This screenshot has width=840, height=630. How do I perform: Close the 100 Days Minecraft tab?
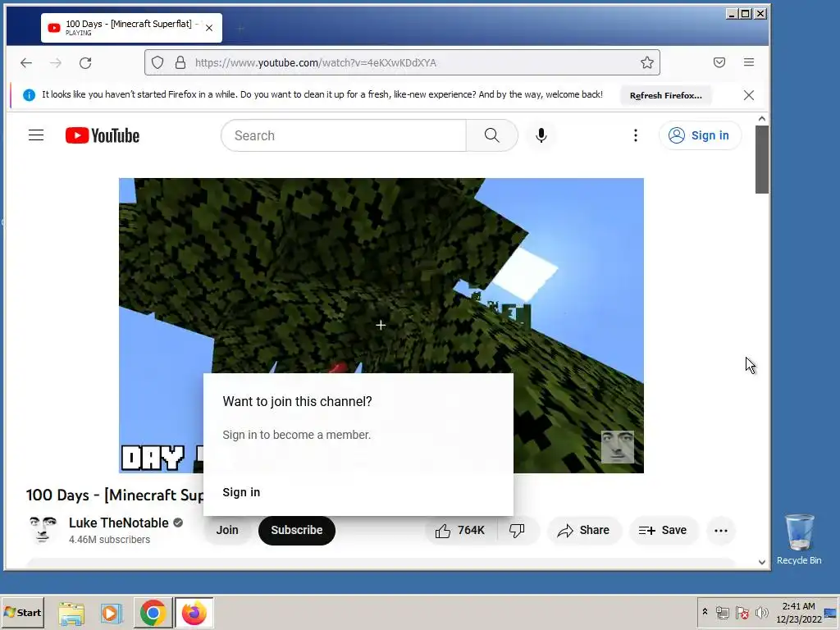tap(209, 28)
